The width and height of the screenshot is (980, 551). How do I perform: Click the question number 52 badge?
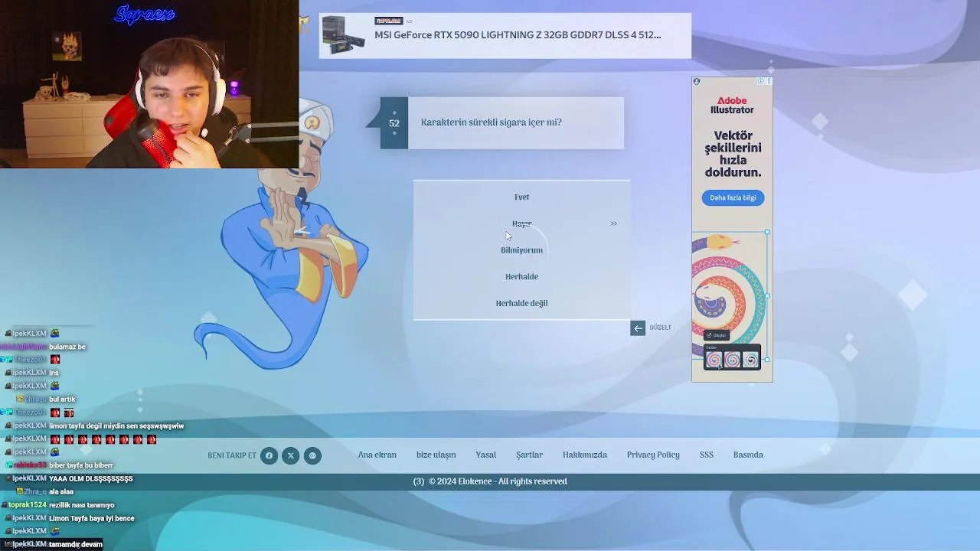[394, 123]
